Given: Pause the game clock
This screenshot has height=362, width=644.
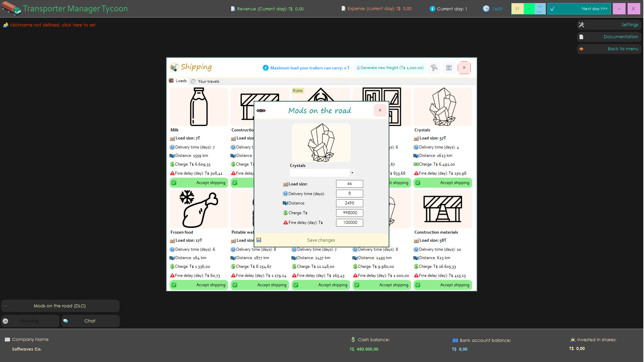Looking at the screenshot, I should pos(517,8).
